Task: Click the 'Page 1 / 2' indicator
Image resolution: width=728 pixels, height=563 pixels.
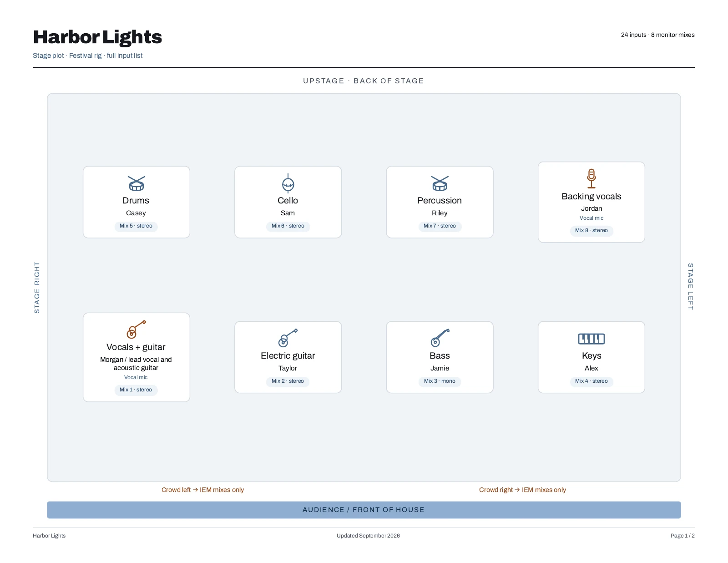Action: click(682, 536)
